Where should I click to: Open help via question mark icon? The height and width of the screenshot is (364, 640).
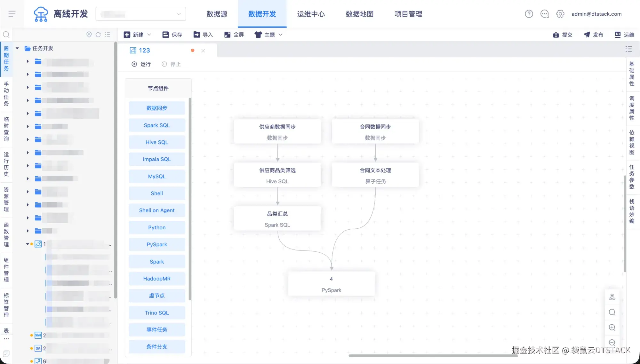point(529,14)
